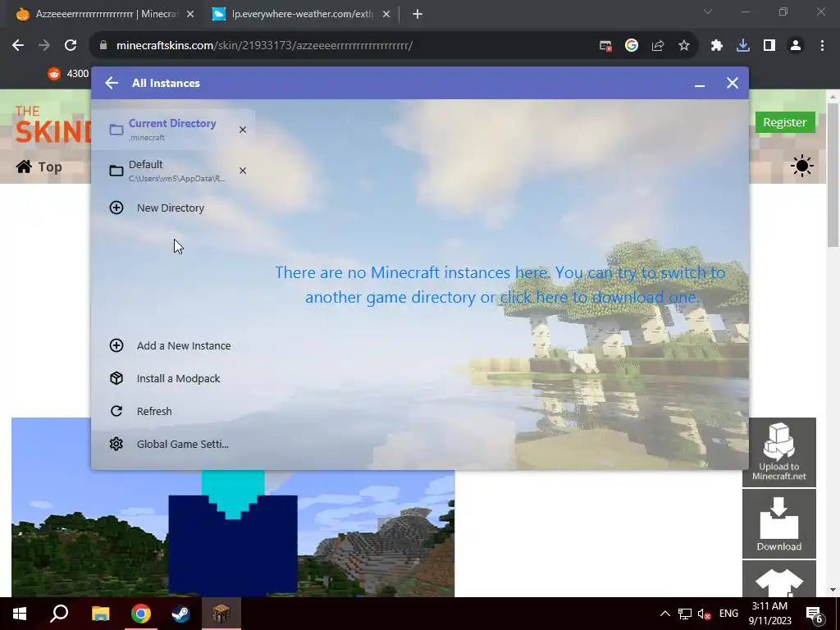Toggle Chrome side panel icon

[769, 46]
